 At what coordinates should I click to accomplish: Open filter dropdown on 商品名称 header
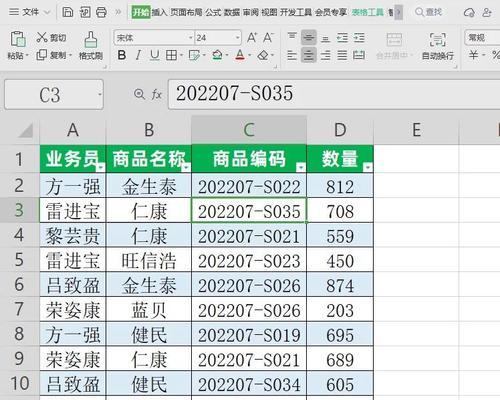(186, 167)
